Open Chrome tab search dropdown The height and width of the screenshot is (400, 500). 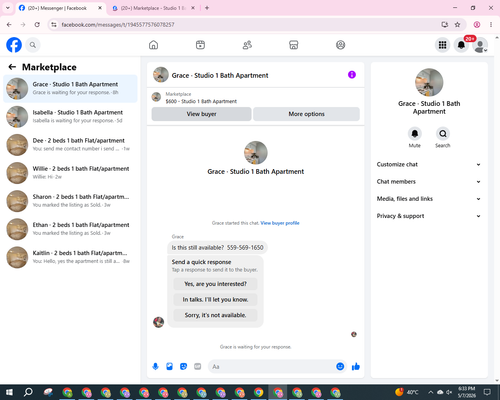(8, 8)
